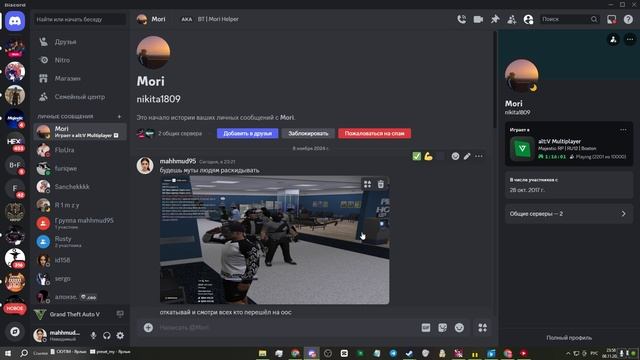Open Explore discoverable servers compass

pos(15,331)
